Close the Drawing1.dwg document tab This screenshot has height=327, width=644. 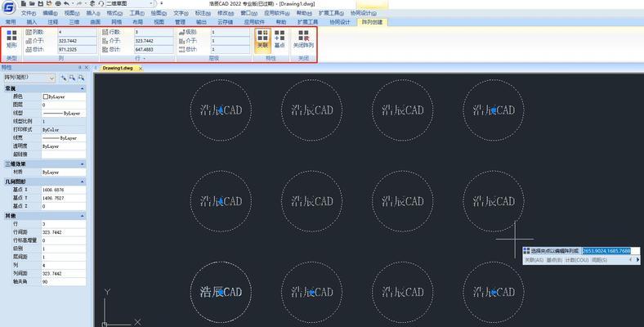(x=140, y=69)
